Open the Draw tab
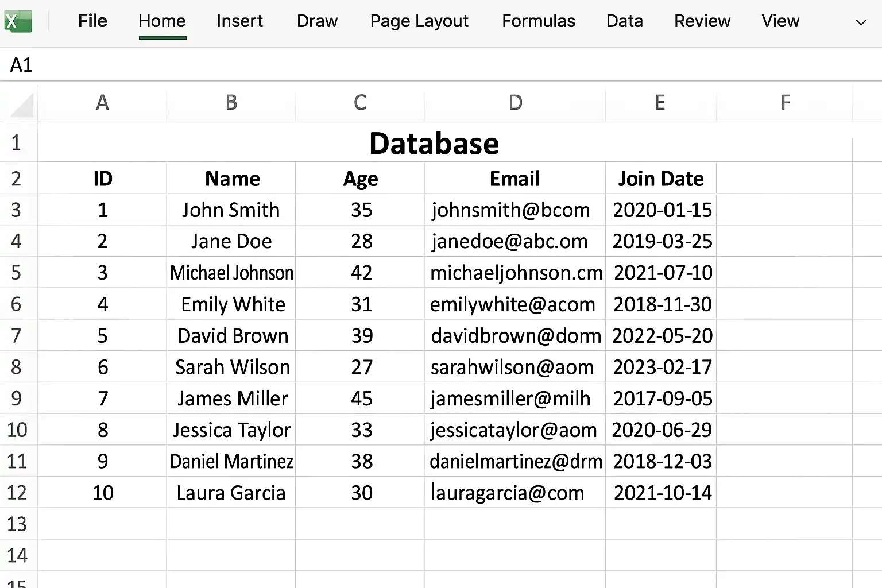The image size is (882, 588). click(x=317, y=21)
